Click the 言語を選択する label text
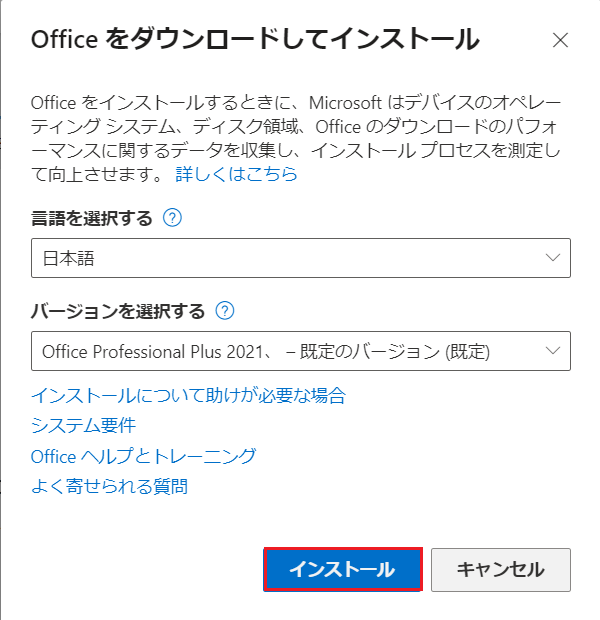The image size is (600, 620). pyautogui.click(x=92, y=219)
